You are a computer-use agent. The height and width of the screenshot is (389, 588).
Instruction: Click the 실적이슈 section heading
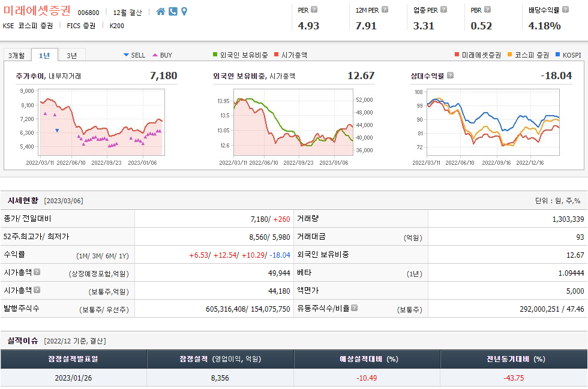23,340
